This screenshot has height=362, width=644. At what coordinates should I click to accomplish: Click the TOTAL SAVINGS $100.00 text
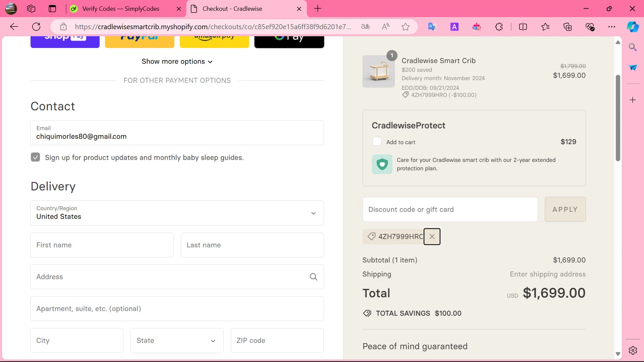(x=419, y=314)
